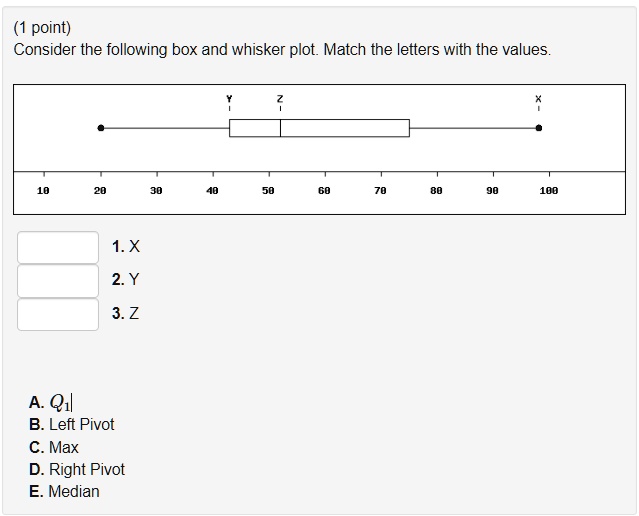639x516 pixels.
Task: Click option C, Max
Action: [54, 448]
